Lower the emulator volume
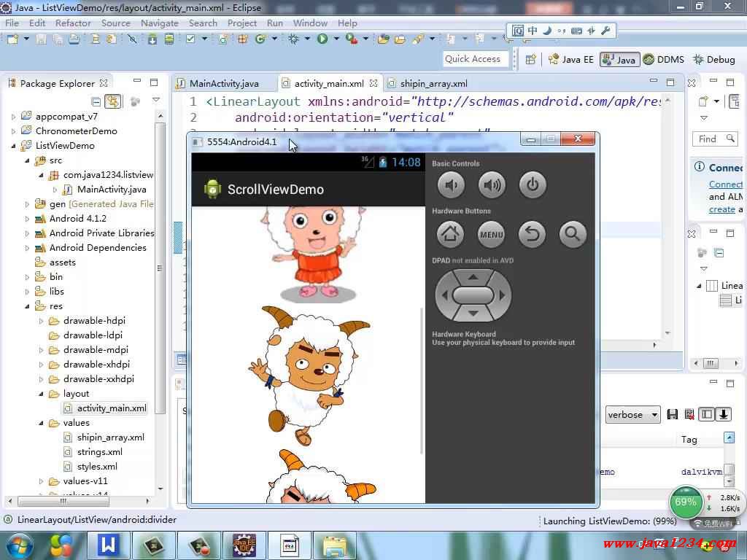Screen dimensions: 747x560 pos(451,184)
